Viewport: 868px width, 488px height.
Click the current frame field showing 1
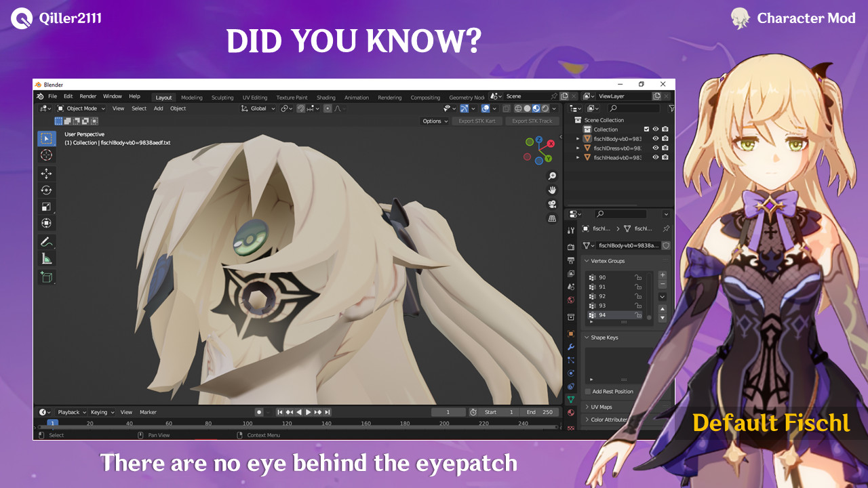pos(448,412)
